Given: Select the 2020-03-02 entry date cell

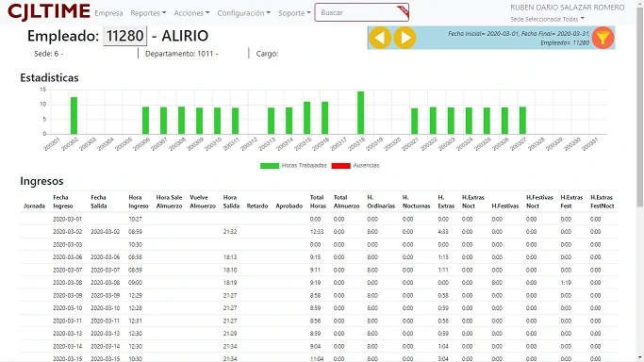Looking at the screenshot, I should [x=67, y=232].
